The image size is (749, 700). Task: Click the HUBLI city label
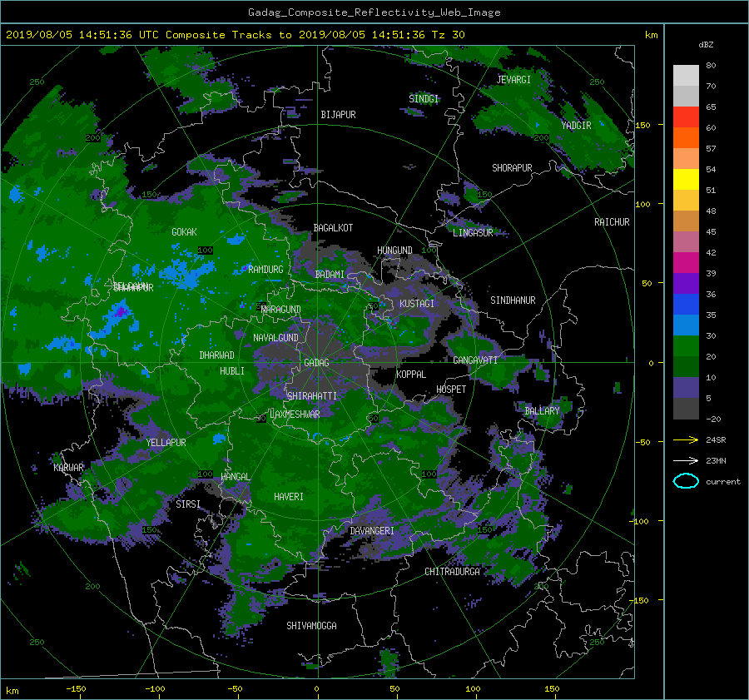231,370
